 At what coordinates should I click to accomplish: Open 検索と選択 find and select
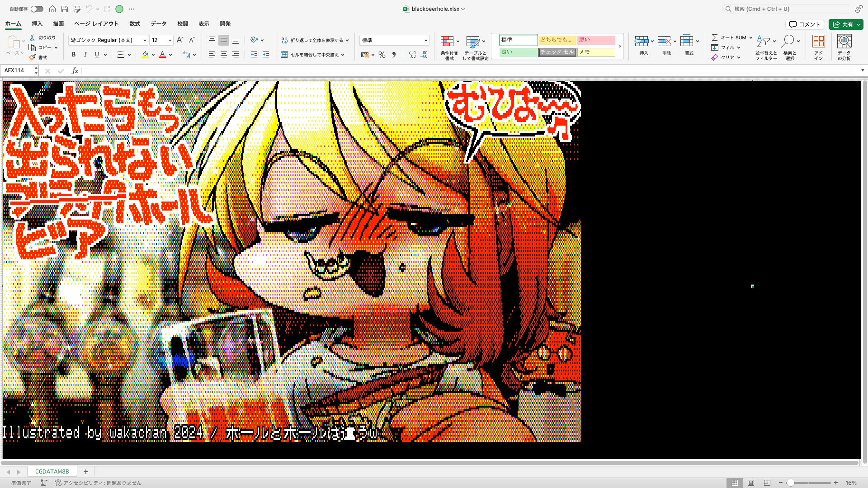(790, 47)
